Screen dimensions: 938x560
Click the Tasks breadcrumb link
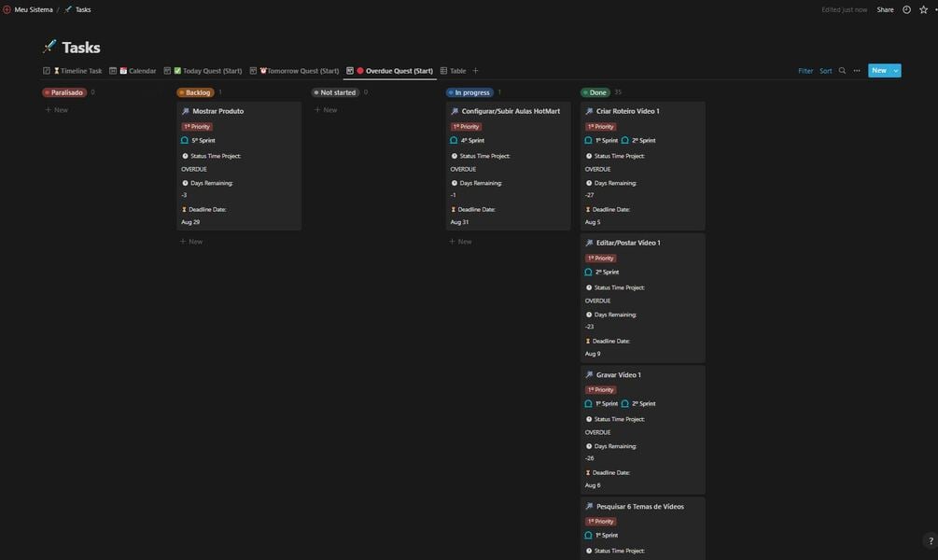coord(83,9)
